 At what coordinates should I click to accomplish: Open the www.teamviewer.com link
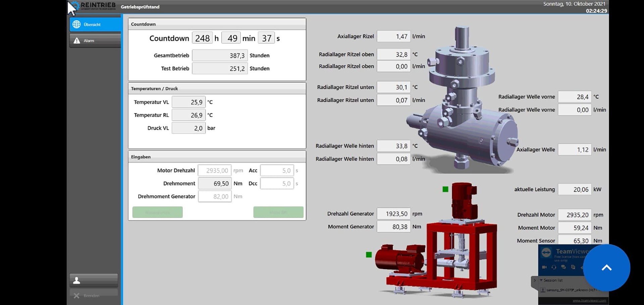point(589,301)
